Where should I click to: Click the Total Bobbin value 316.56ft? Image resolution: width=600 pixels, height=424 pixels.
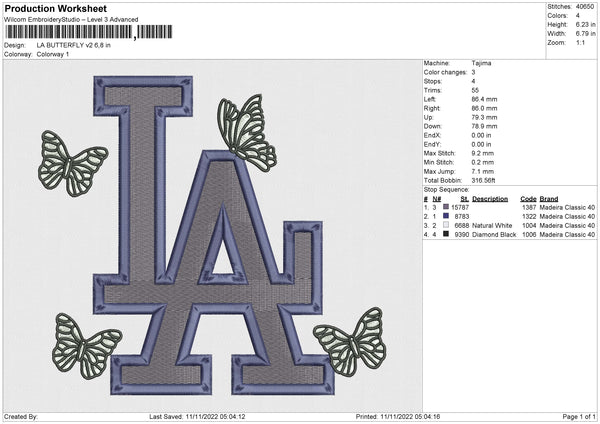pyautogui.click(x=483, y=180)
